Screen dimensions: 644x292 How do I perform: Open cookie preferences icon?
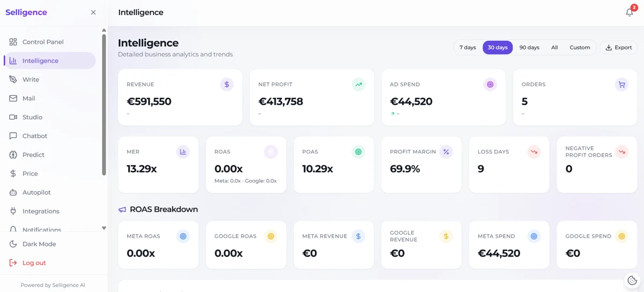click(632, 280)
